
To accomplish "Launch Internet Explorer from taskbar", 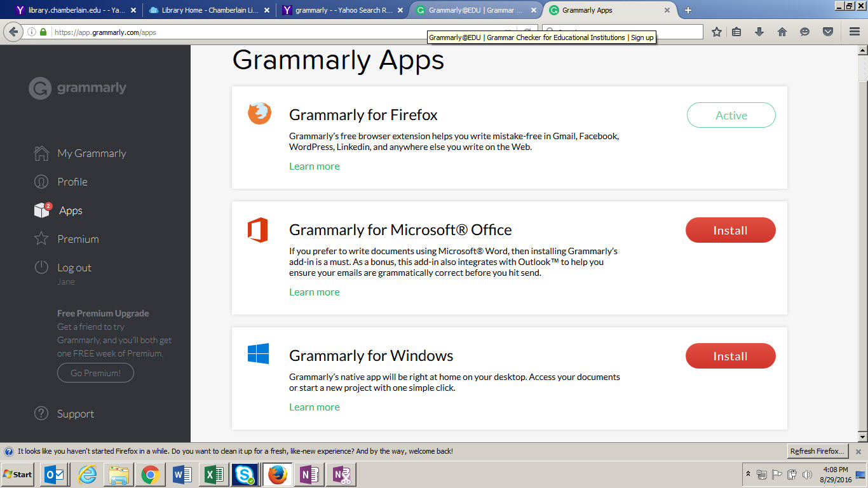I will (x=87, y=475).
